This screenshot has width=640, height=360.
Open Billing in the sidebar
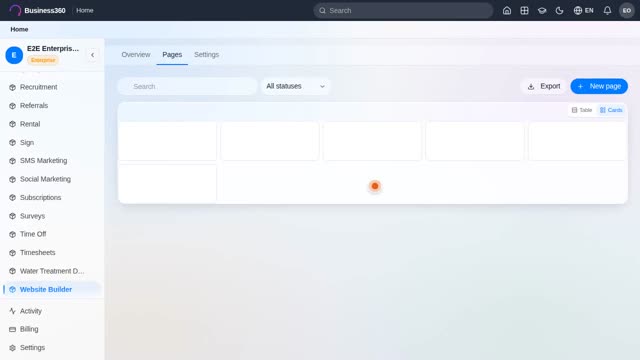(x=52, y=329)
